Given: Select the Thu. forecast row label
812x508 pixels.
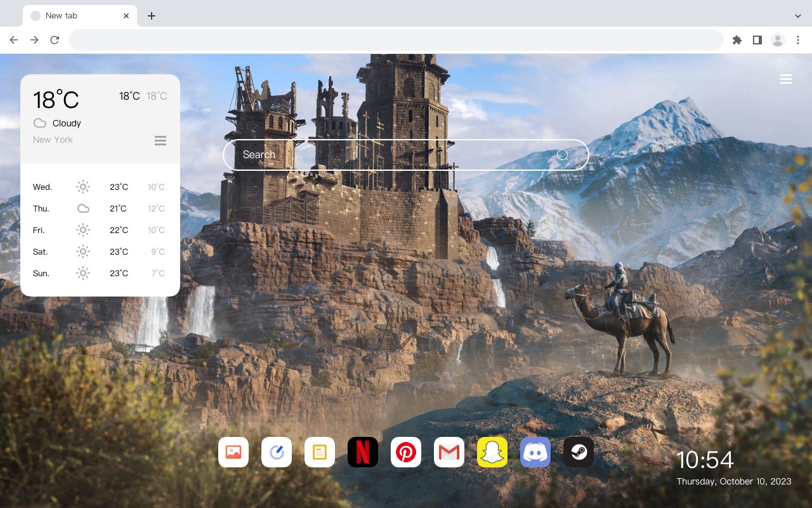Looking at the screenshot, I should [x=41, y=209].
